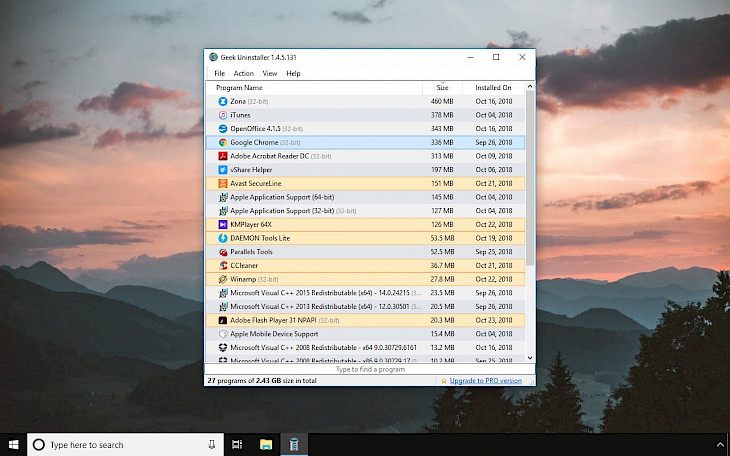Click the DAEMON Tools Lite icon
The width and height of the screenshot is (730, 456).
point(223,238)
